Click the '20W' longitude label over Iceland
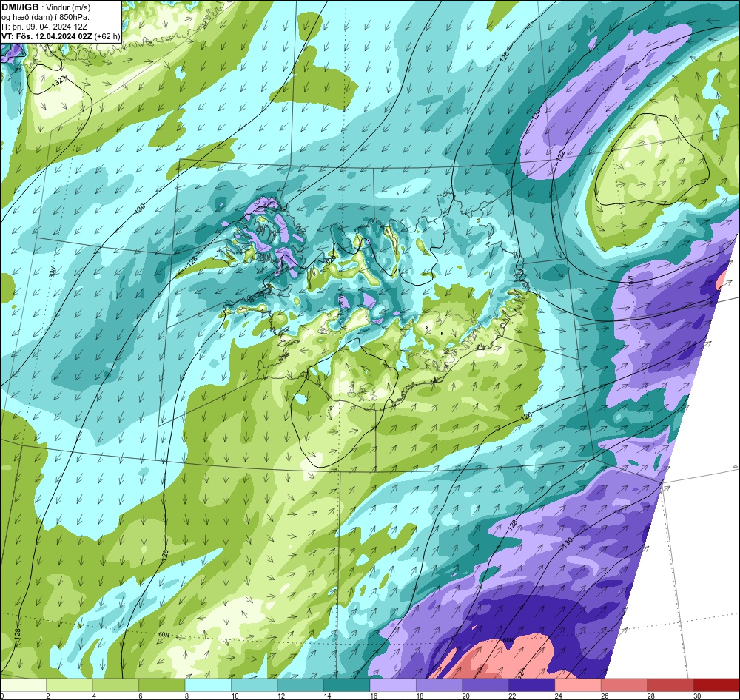This screenshot has height=700, width=740. [x=341, y=299]
